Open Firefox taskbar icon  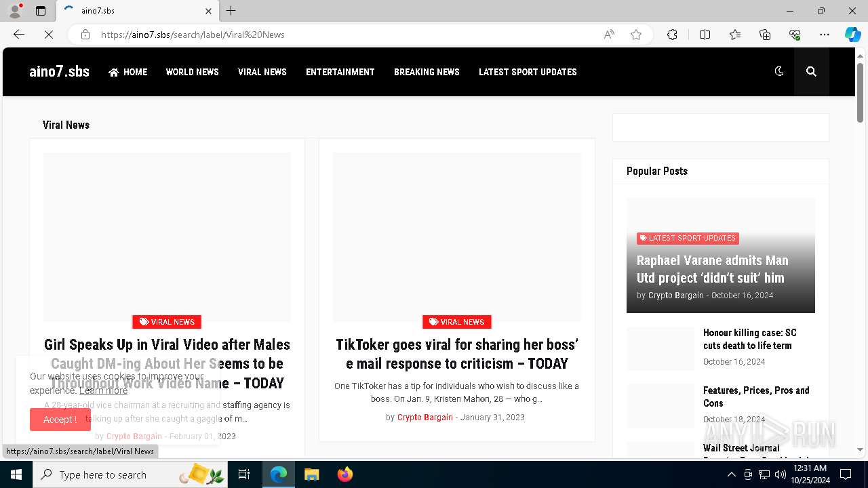(x=344, y=474)
